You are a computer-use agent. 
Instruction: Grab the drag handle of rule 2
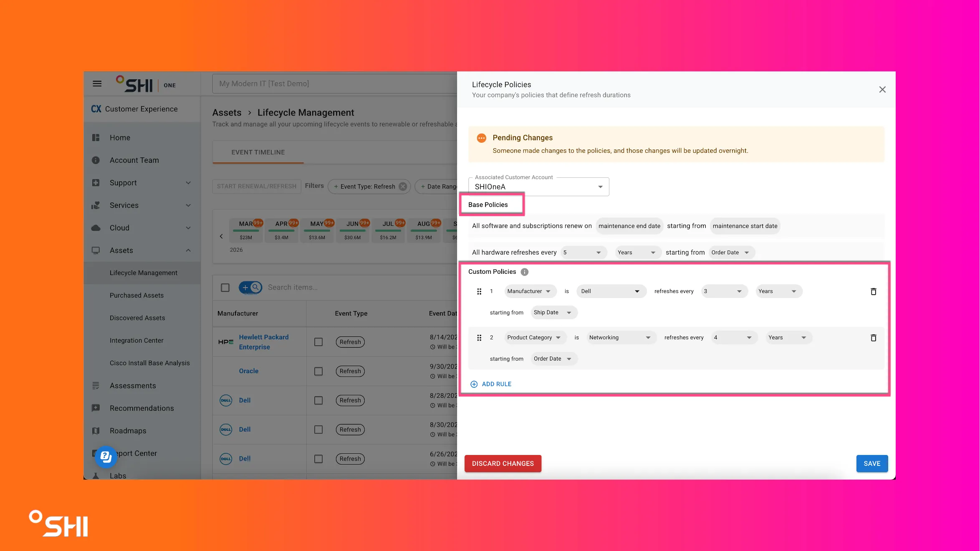479,338
